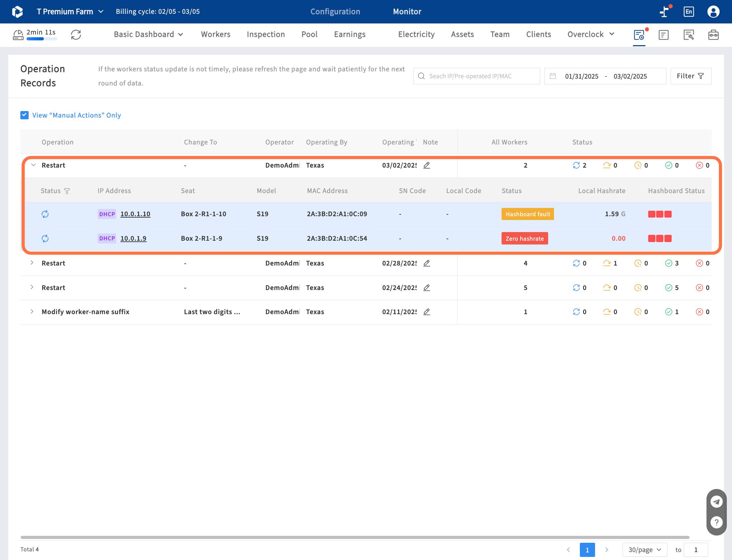This screenshot has width=732, height=560.
Task: Expand Modify worker-name suffix record
Action: (x=32, y=312)
